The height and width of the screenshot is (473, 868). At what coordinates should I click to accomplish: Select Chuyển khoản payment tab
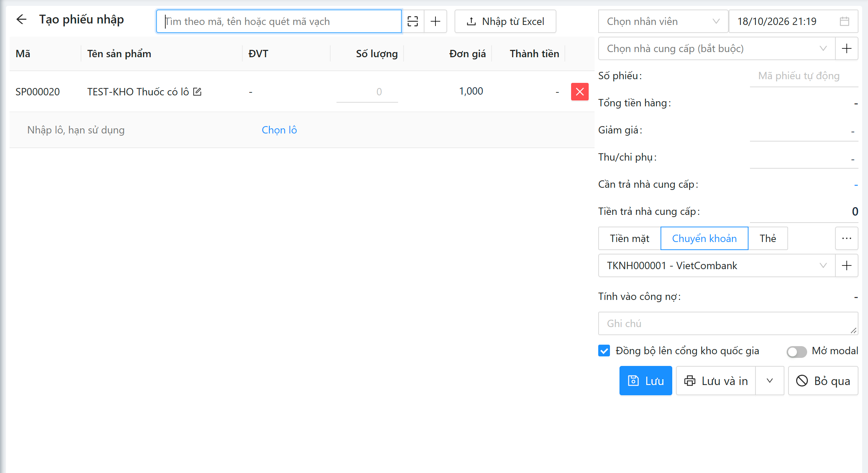(704, 238)
